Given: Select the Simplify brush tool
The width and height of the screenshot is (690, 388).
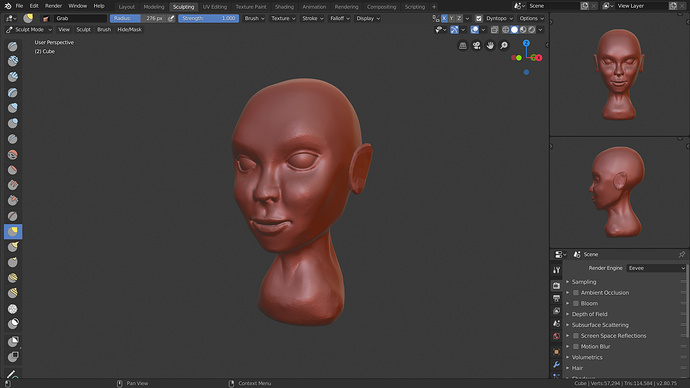Looking at the screenshot, I should pos(13,309).
